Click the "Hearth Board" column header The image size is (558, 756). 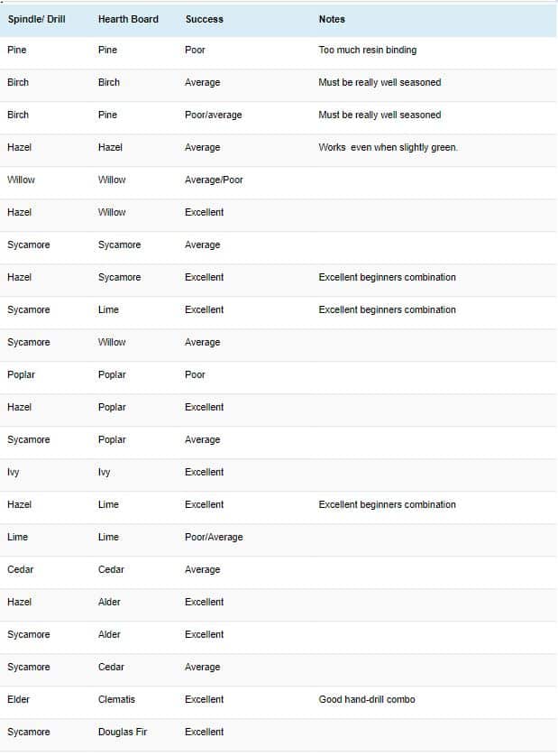(x=128, y=19)
